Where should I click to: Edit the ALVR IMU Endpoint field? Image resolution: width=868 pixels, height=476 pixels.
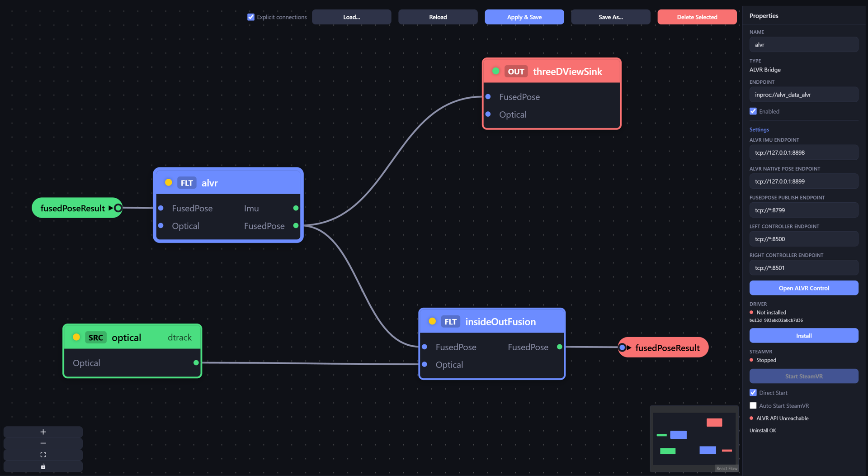(x=804, y=152)
